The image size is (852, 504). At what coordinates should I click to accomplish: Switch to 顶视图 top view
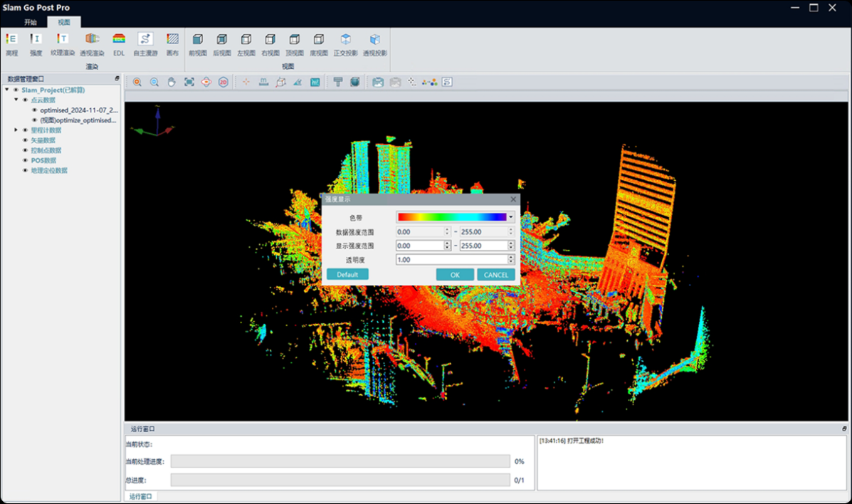pos(295,40)
